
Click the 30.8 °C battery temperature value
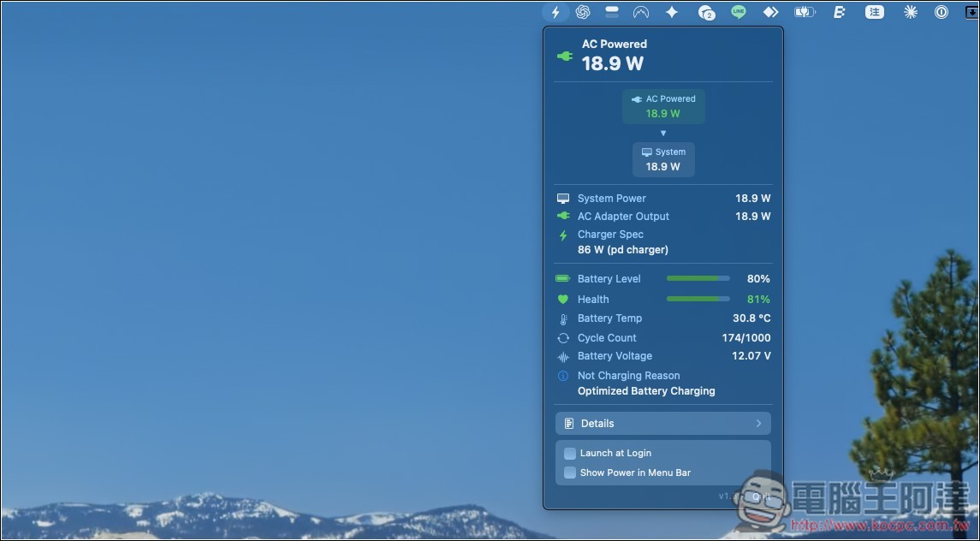point(751,318)
